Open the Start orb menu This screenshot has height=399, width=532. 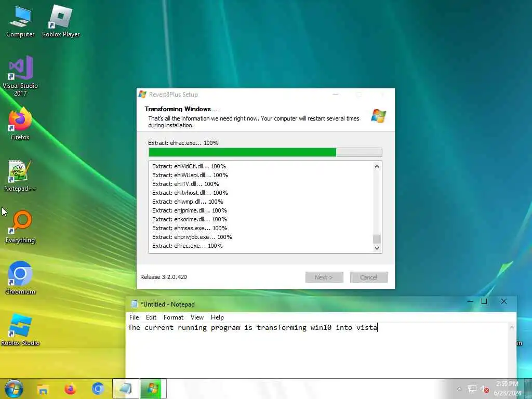coord(14,389)
